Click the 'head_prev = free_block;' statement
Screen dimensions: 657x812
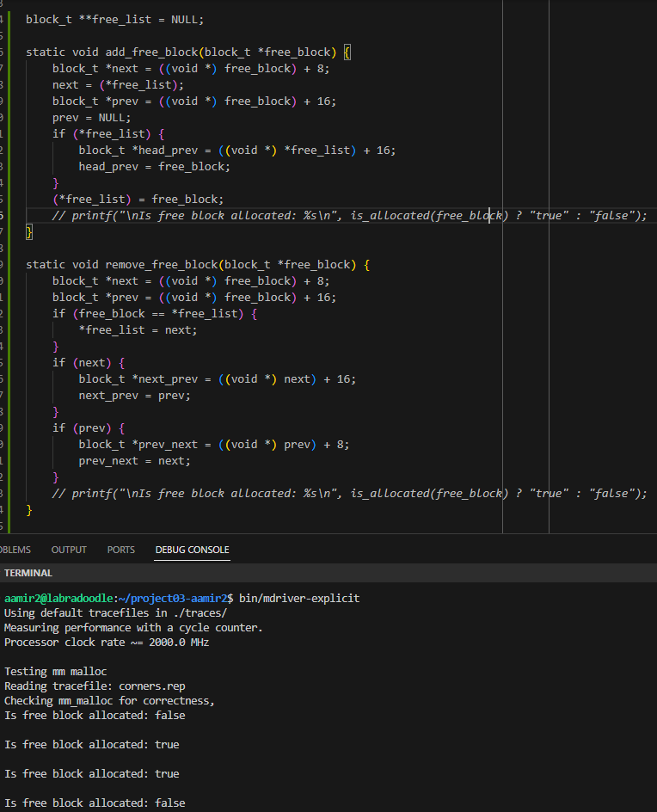click(154, 166)
